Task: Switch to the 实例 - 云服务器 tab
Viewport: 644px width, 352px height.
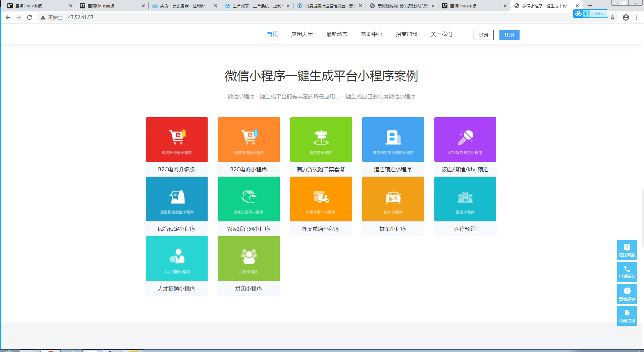Action: (x=184, y=6)
